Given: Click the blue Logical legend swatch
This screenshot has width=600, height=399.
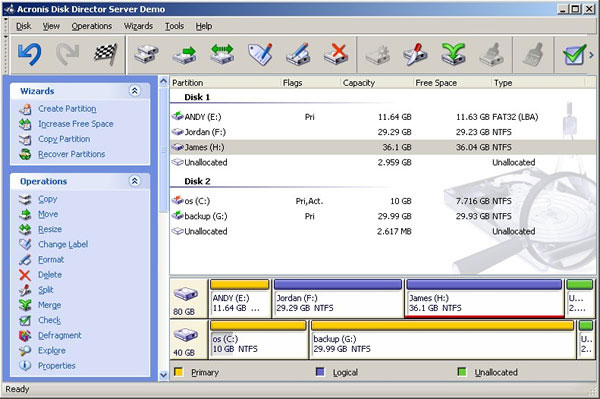Looking at the screenshot, I should click(320, 372).
